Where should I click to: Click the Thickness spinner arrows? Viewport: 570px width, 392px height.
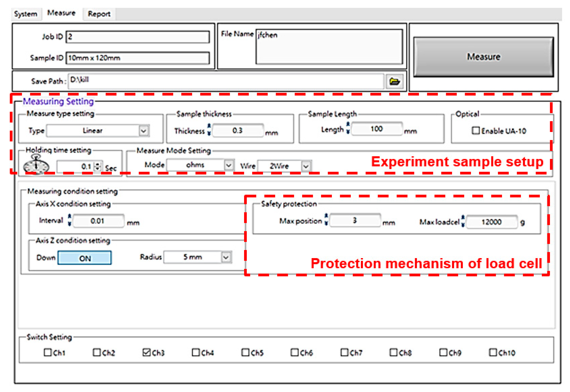[209, 130]
